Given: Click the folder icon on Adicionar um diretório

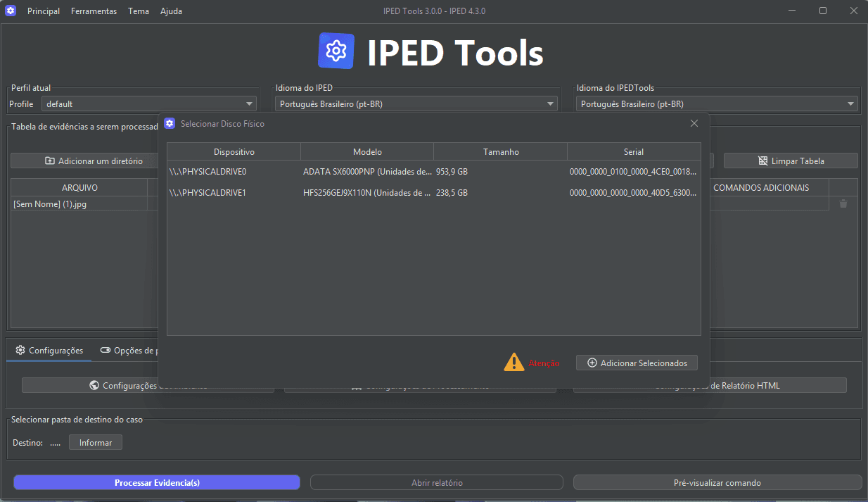Looking at the screenshot, I should point(50,161).
